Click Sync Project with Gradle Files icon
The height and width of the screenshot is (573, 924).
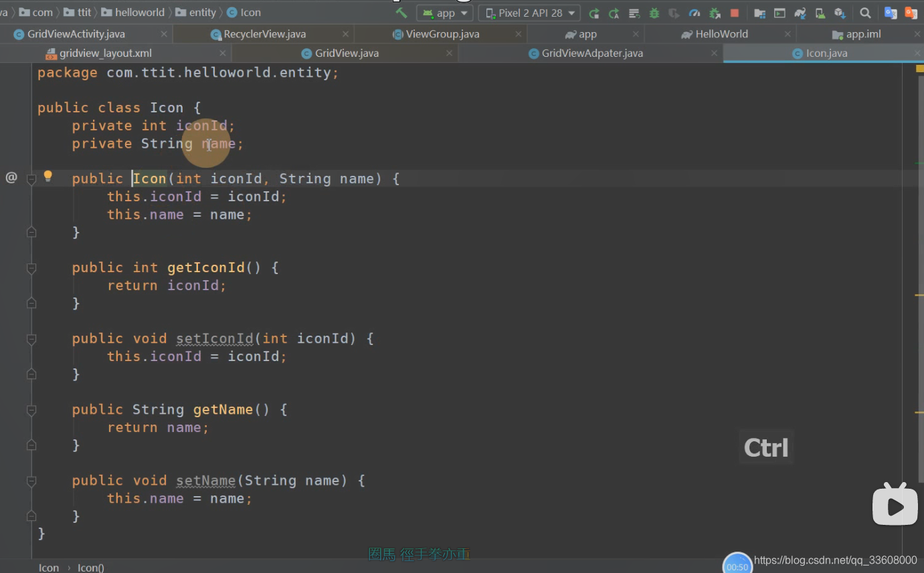coord(800,13)
